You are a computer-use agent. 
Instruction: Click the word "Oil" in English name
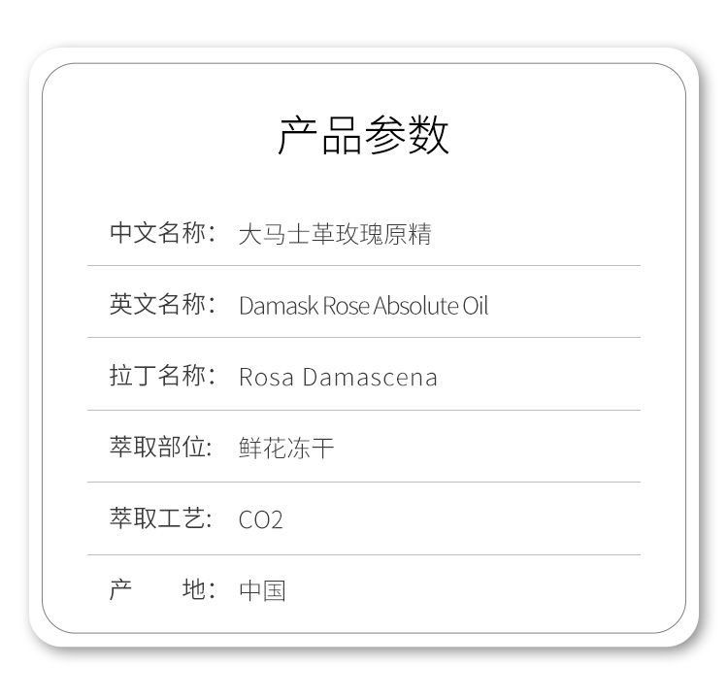475,307
